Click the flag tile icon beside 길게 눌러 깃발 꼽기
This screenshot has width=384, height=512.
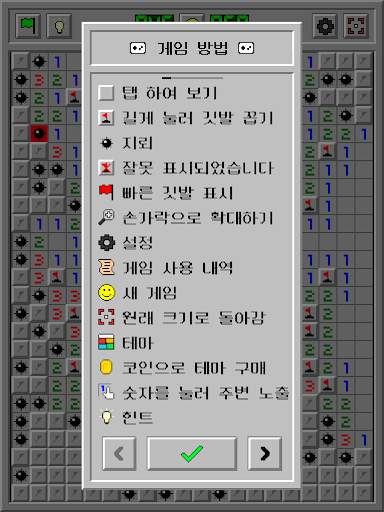106,118
